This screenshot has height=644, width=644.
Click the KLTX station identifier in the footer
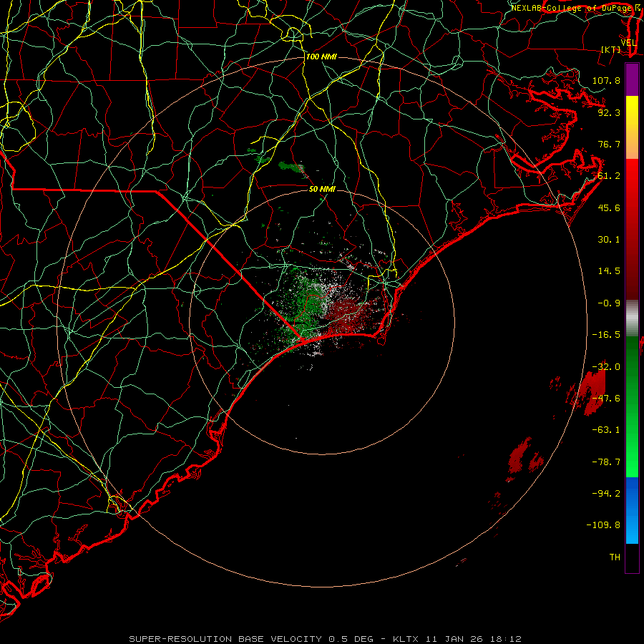(406, 639)
